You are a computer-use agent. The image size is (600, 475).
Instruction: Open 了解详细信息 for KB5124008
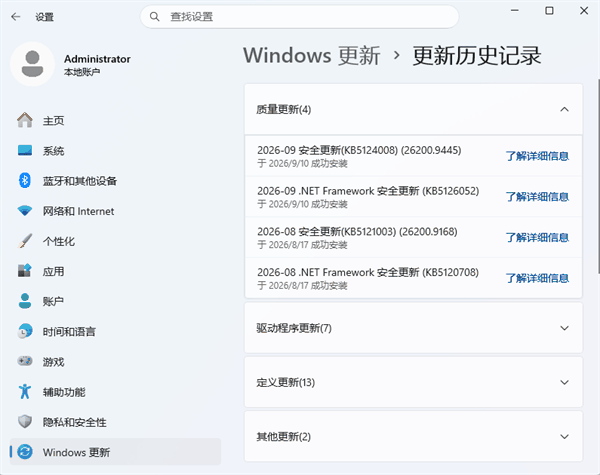(x=537, y=156)
